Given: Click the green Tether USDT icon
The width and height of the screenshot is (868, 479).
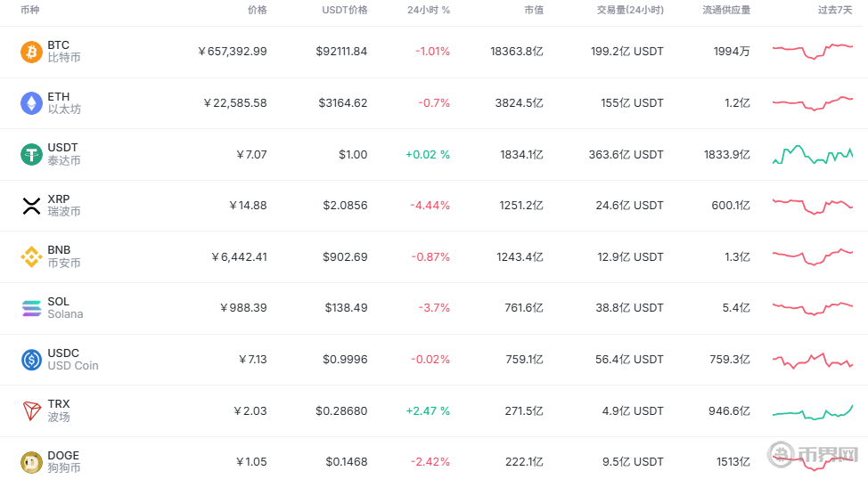Looking at the screenshot, I should point(31,155).
